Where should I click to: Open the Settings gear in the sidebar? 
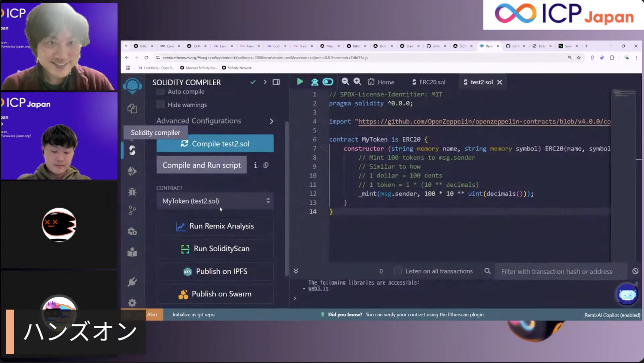pyautogui.click(x=132, y=303)
